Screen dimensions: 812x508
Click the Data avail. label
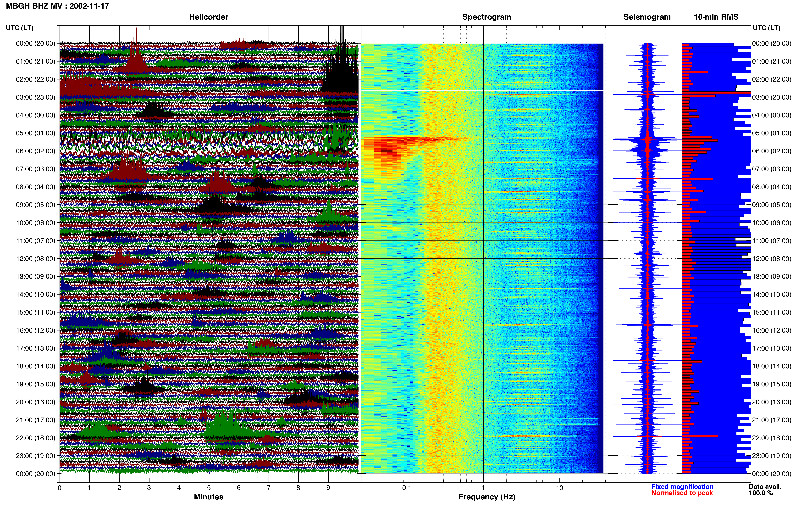click(x=765, y=486)
